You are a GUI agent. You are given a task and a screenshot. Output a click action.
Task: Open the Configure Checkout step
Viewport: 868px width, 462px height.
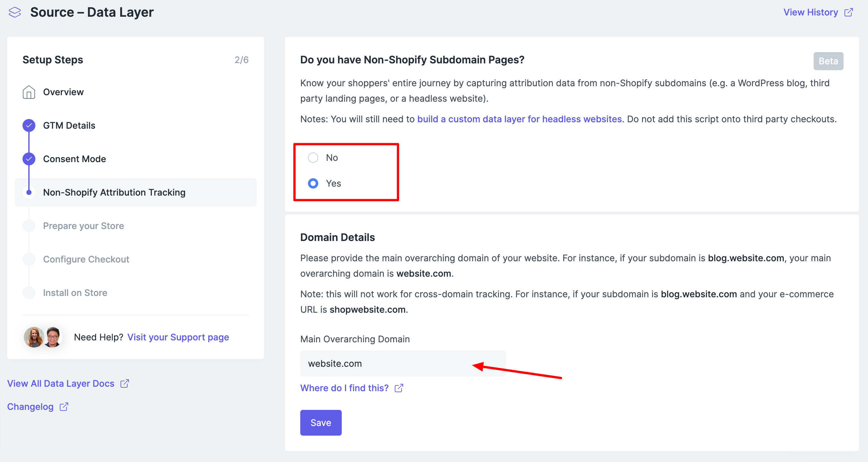click(x=86, y=259)
